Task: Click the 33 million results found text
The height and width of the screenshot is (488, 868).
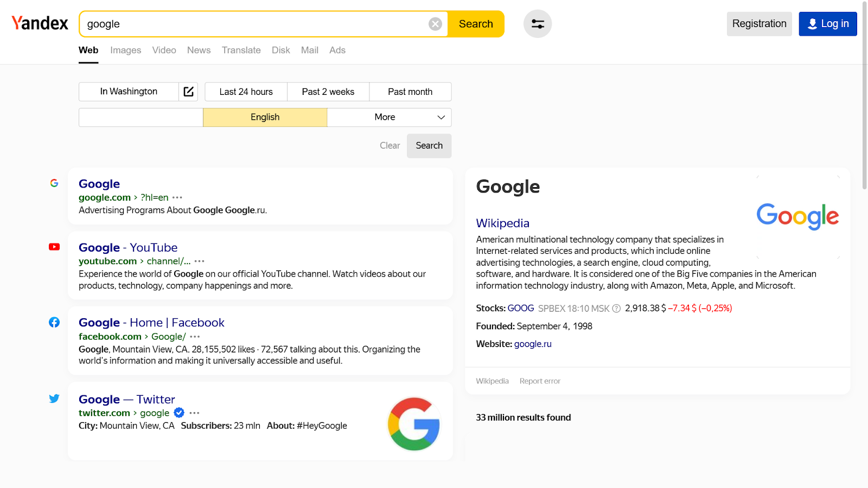Action: pos(524,418)
